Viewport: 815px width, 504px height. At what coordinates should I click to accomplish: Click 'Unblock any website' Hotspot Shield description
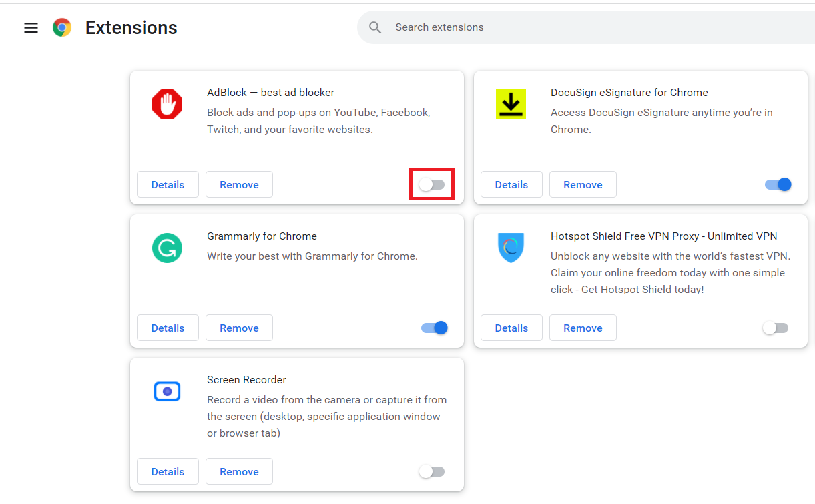click(x=670, y=272)
